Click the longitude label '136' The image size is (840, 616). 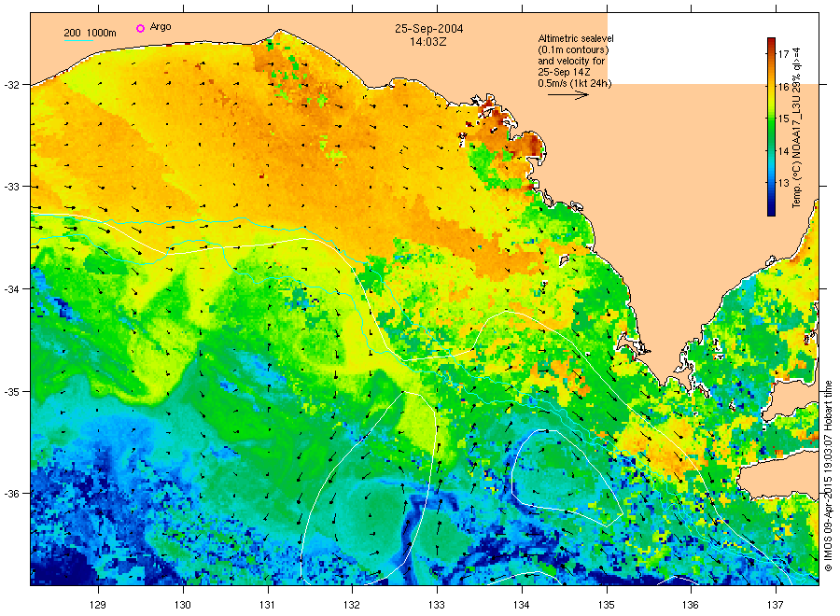coord(691,605)
